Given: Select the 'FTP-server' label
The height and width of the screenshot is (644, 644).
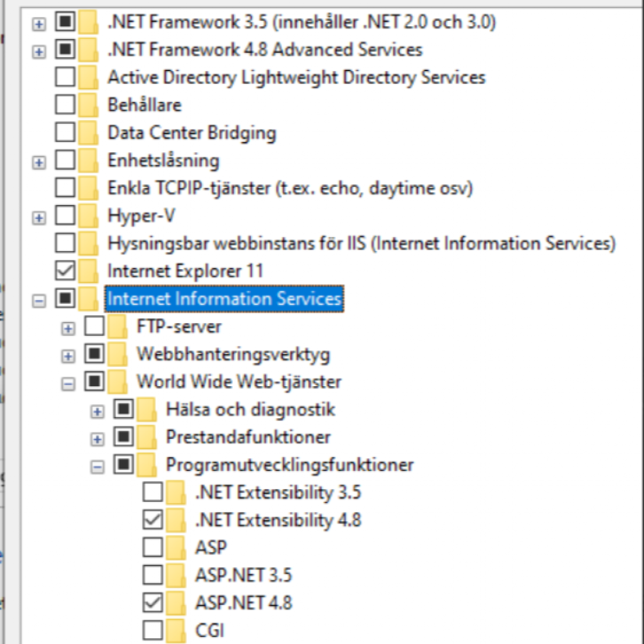Looking at the screenshot, I should pos(179,326).
